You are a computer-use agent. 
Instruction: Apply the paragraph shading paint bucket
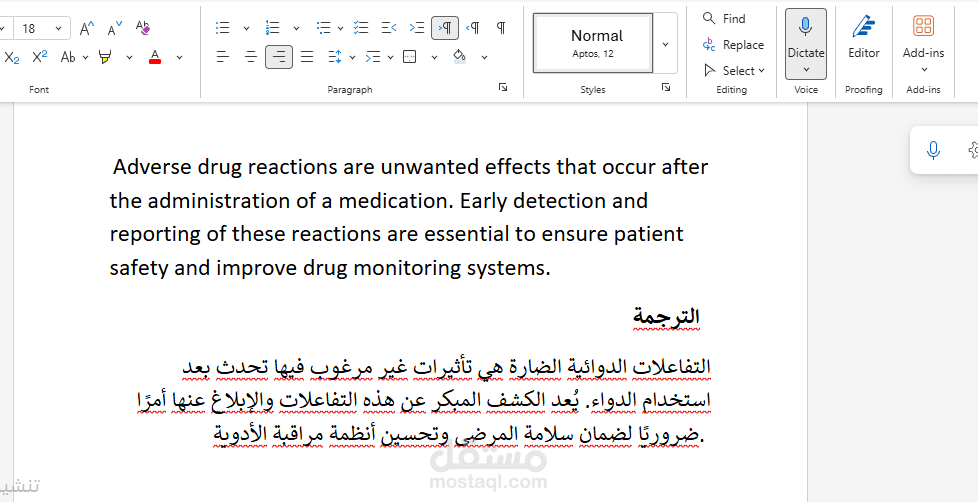point(460,57)
